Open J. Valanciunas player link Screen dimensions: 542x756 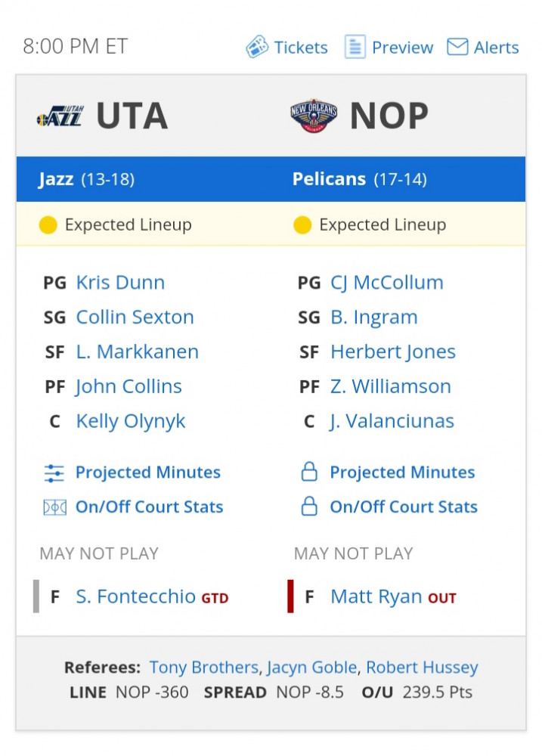point(392,421)
